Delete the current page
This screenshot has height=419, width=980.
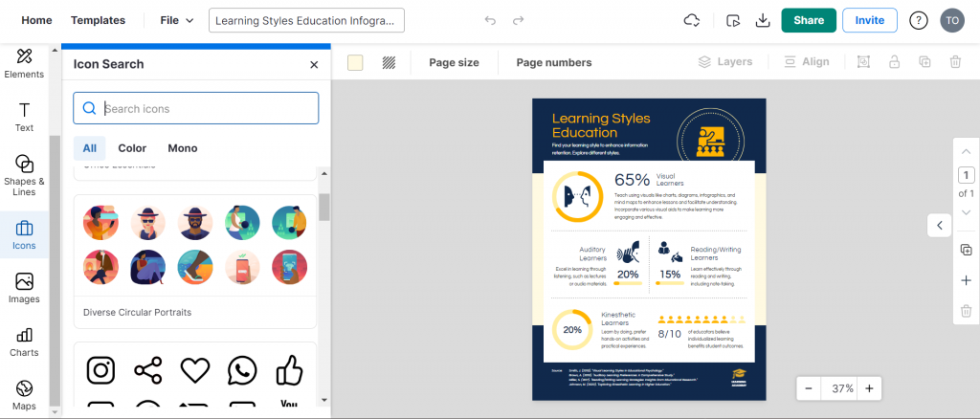point(967,311)
